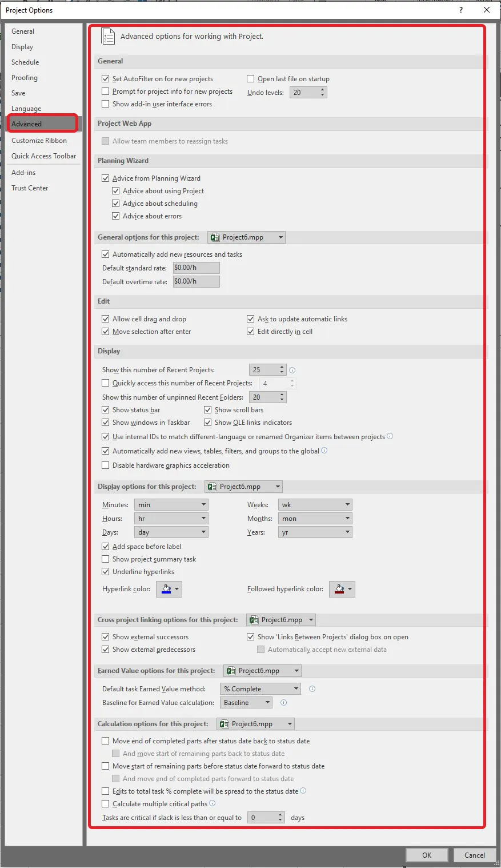Open the Weeks label dropdown
Screen dimensions: 501x868
coord(315,505)
